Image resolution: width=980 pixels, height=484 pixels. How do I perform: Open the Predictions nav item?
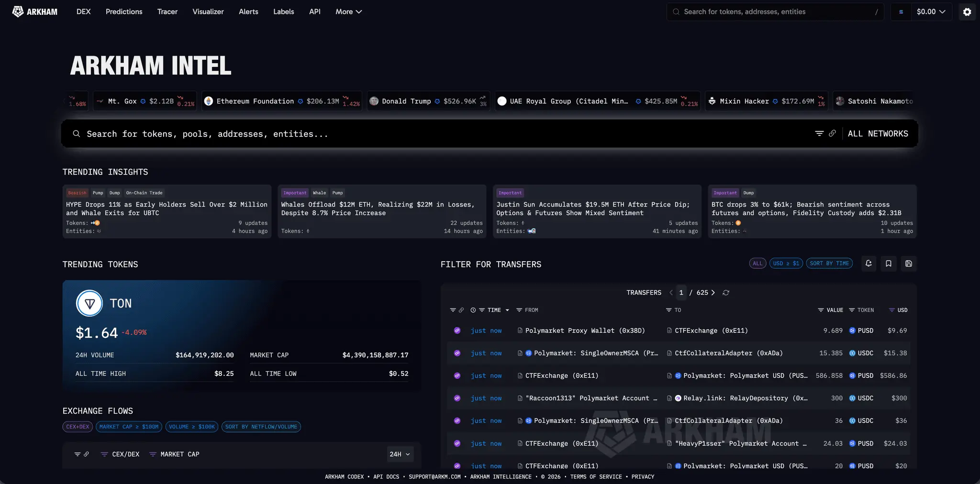[124, 11]
